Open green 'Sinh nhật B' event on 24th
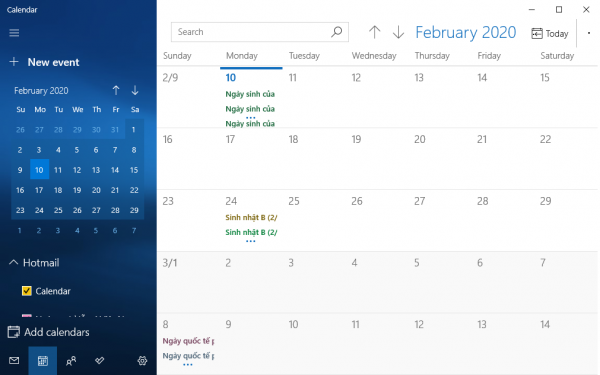 pyautogui.click(x=251, y=232)
